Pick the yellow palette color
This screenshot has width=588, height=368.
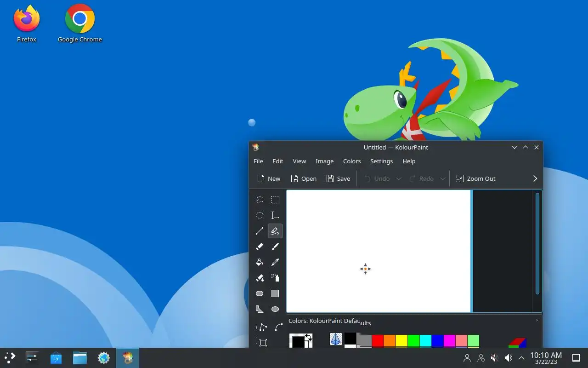click(401, 341)
